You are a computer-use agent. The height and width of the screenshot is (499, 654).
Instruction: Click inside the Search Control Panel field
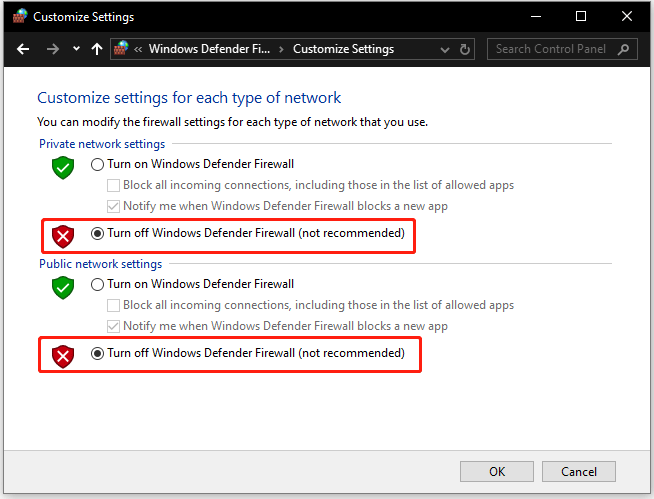552,49
